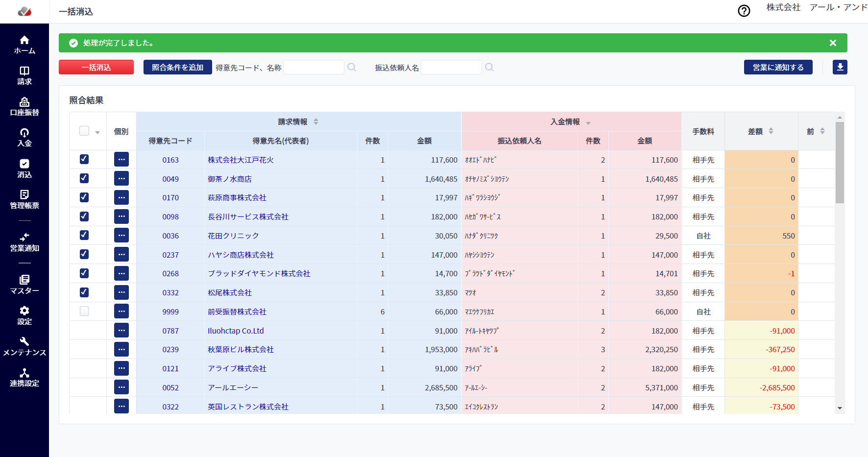The width and height of the screenshot is (868, 457).
Task: Click the download icon button
Action: pyautogui.click(x=840, y=67)
